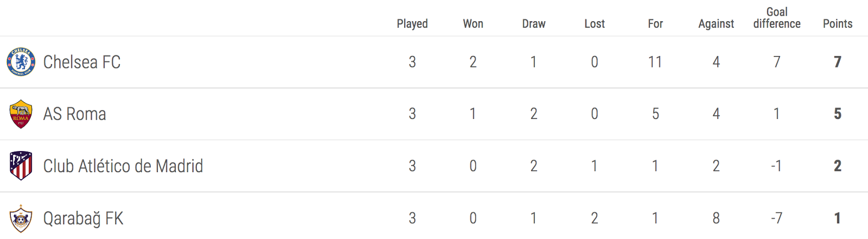Image resolution: width=868 pixels, height=239 pixels.
Task: Click the For goals column header
Action: 655,23
